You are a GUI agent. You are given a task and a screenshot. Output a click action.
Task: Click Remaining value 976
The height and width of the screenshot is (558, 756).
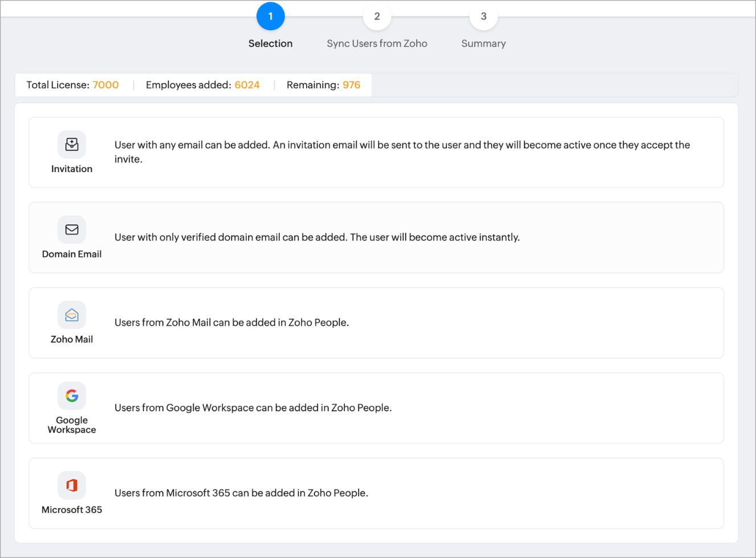pos(351,85)
